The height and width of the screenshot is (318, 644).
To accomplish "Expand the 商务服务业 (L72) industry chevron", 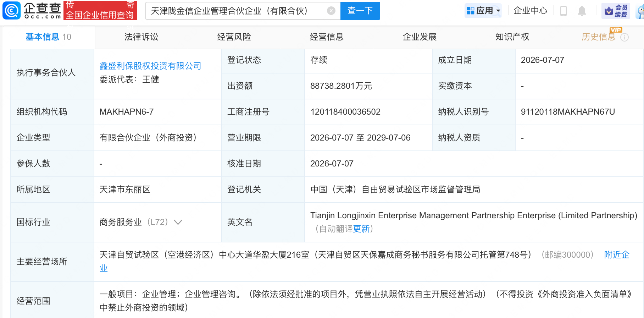I will 178,222.
